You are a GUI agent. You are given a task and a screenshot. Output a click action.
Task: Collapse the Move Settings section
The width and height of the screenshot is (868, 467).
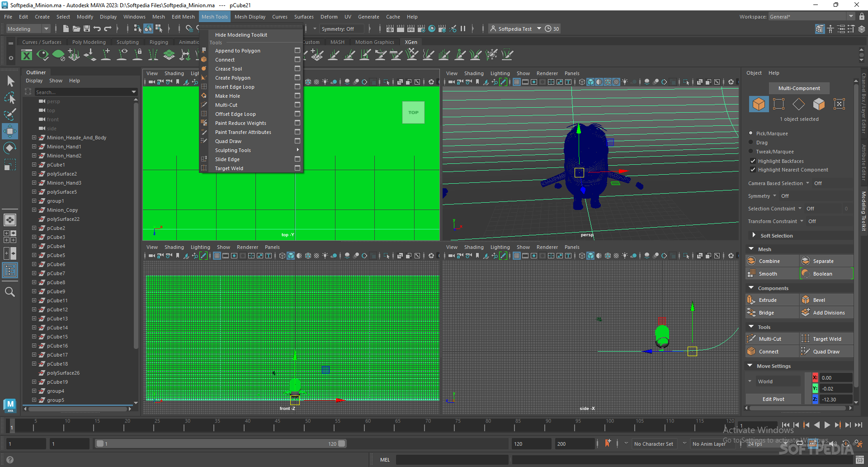[750, 366]
